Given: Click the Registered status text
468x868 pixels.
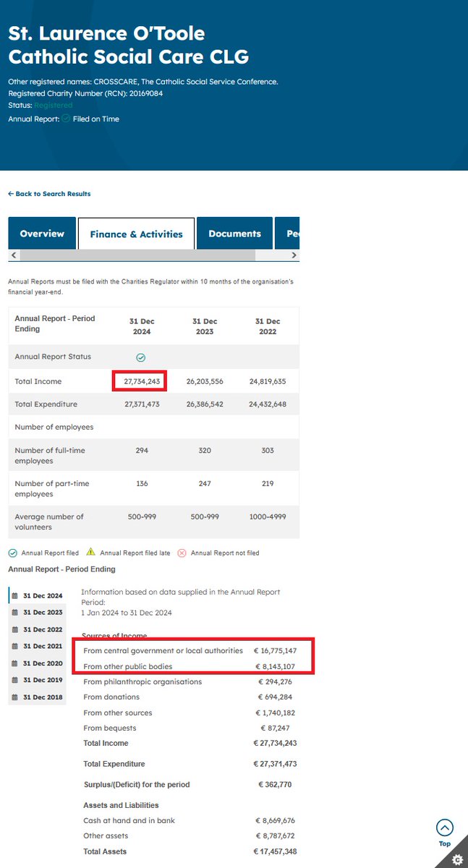Looking at the screenshot, I should 54,106.
